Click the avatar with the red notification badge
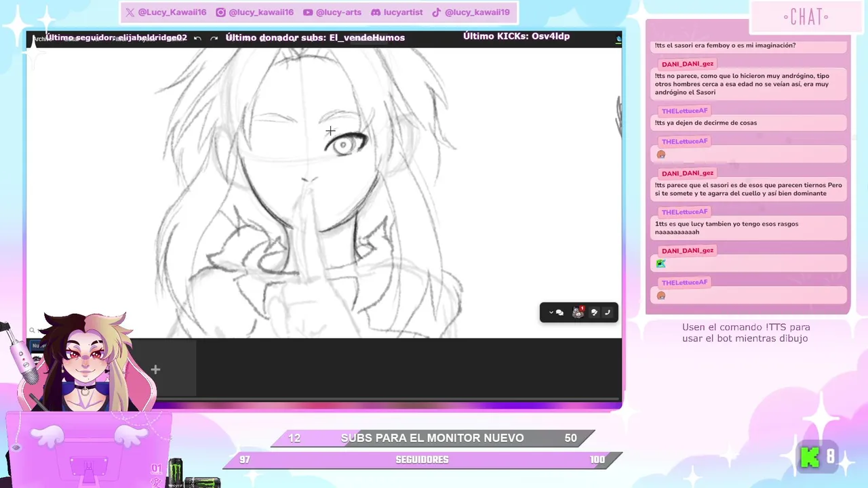Screen dimensions: 868x488 [578, 312]
